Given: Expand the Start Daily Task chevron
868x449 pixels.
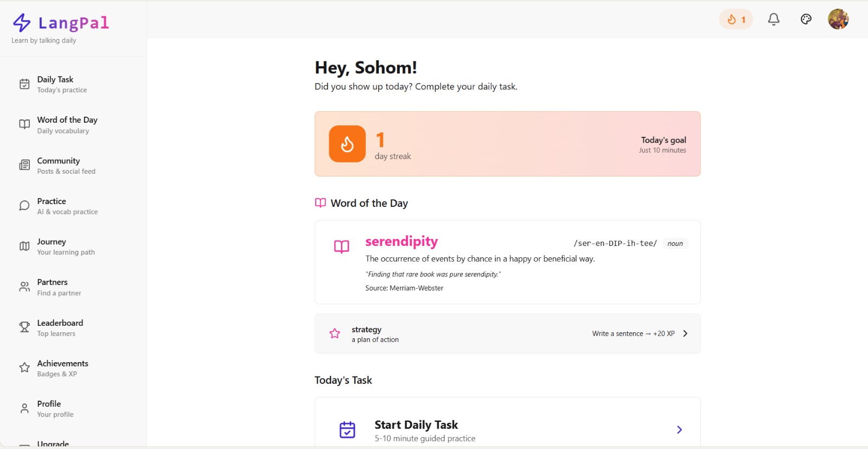Looking at the screenshot, I should click(679, 429).
